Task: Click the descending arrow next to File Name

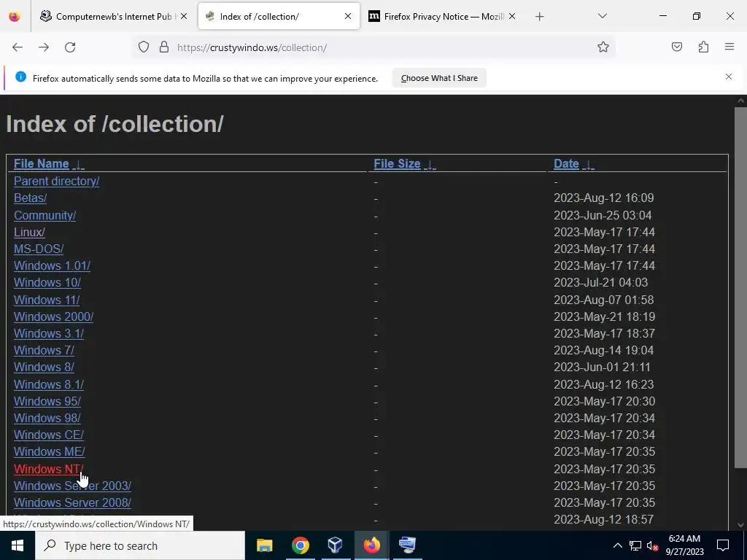Action: (78, 165)
